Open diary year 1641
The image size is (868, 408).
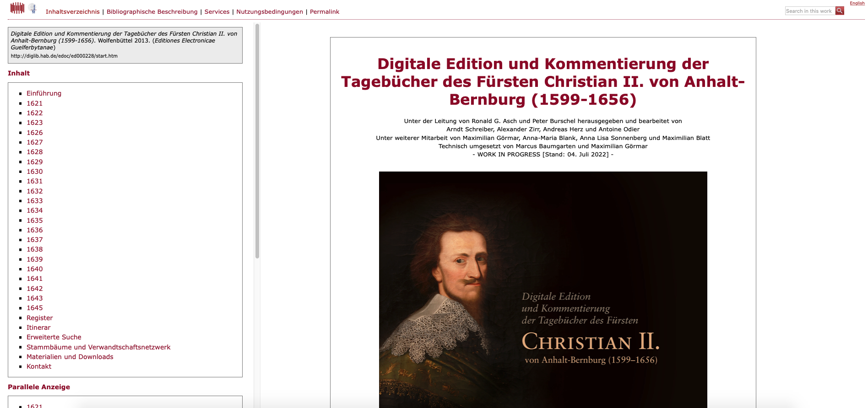(35, 279)
